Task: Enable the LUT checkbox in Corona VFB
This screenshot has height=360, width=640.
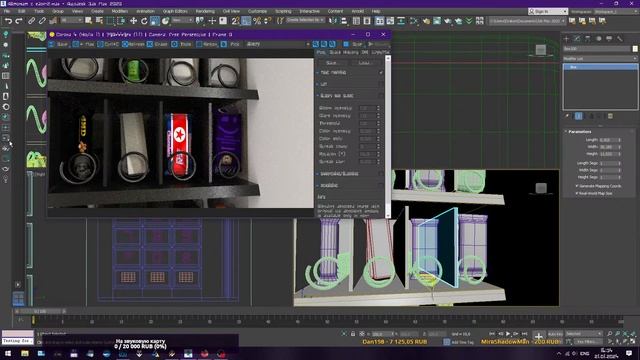Action: tap(381, 84)
